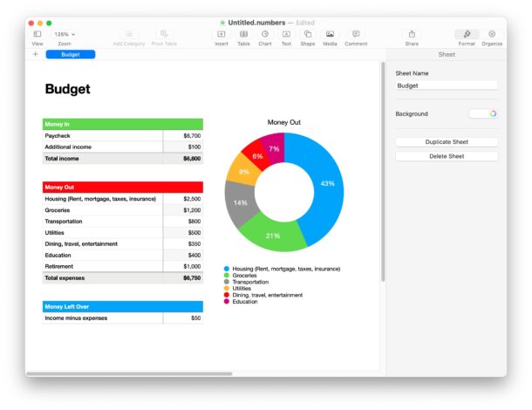The height and width of the screenshot is (410, 532).
Task: Open the Add Category toolbar item
Action: coord(129,34)
